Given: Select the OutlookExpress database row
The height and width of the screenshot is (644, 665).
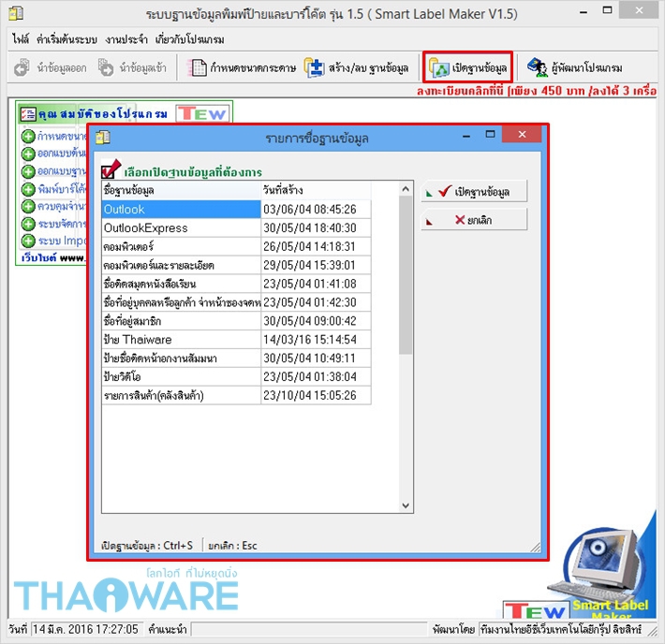Looking at the screenshot, I should tap(236, 227).
